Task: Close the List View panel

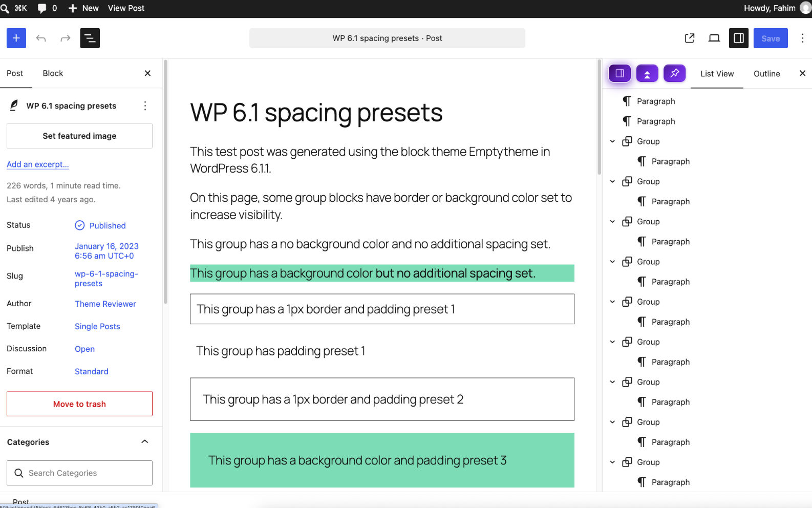Action: [802, 73]
